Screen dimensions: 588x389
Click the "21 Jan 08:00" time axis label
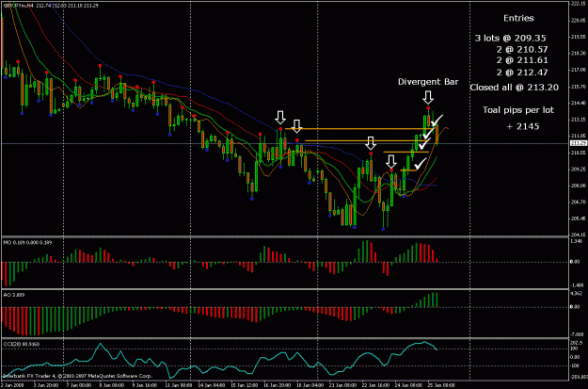coord(343,385)
